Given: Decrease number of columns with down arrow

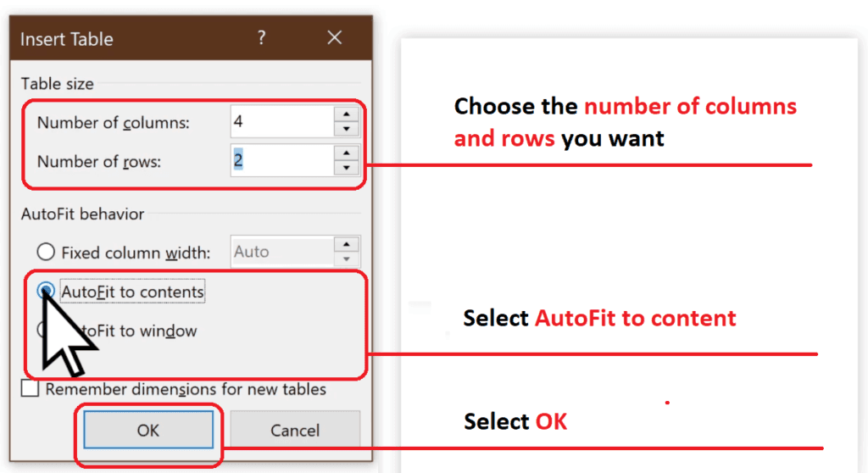Looking at the screenshot, I should coord(347,129).
